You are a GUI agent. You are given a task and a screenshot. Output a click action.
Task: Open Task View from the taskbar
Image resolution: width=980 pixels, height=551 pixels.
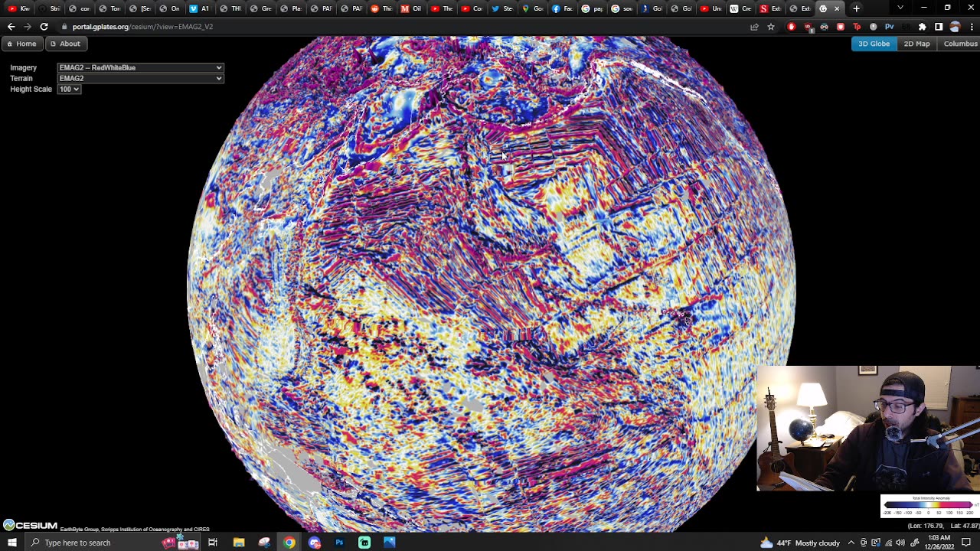(x=213, y=543)
